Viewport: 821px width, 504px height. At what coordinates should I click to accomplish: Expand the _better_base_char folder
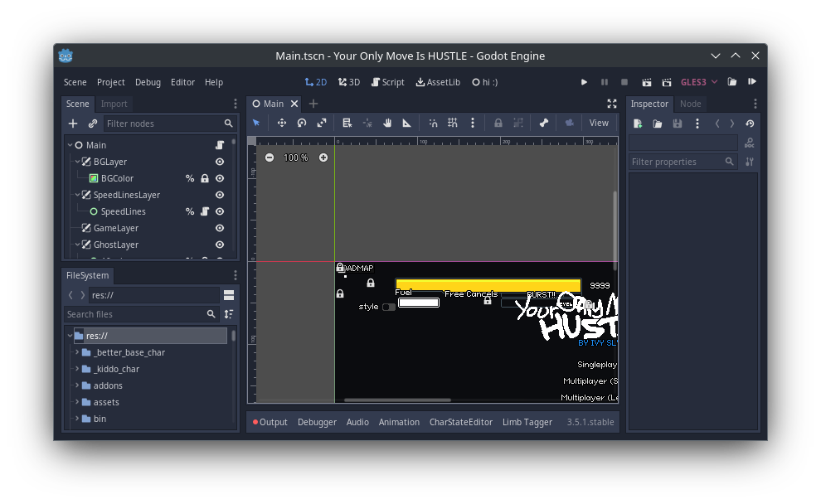pyautogui.click(x=77, y=352)
